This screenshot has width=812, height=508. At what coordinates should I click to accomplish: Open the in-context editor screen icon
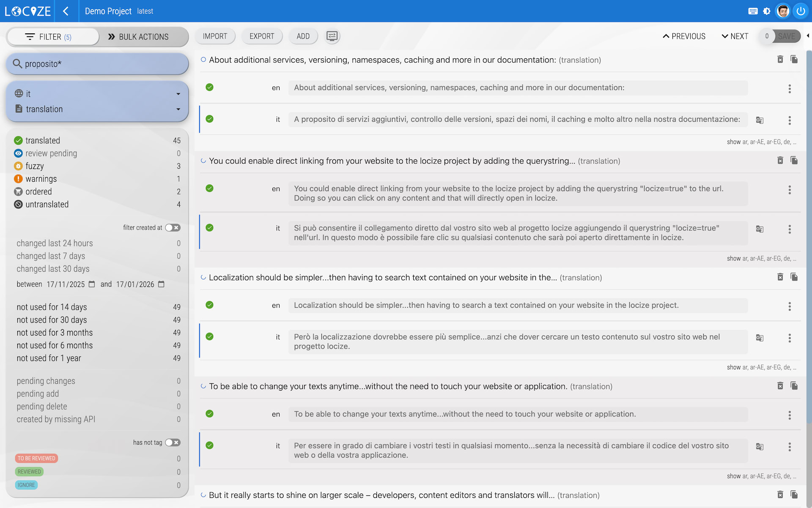coord(332,36)
